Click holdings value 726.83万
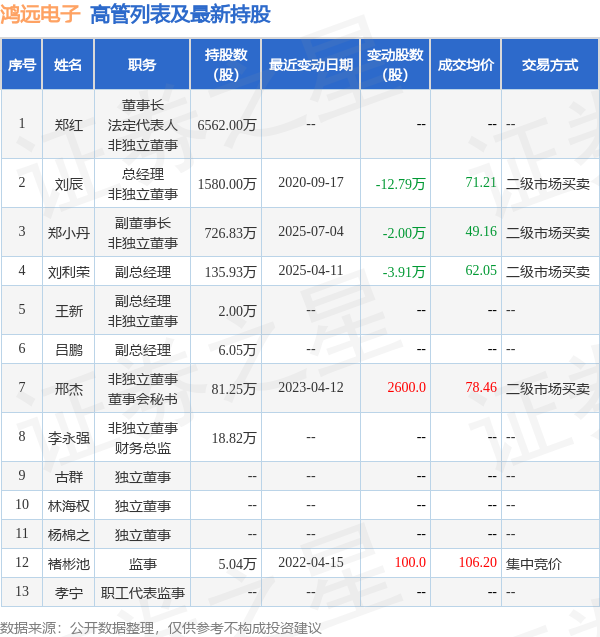 (230, 233)
